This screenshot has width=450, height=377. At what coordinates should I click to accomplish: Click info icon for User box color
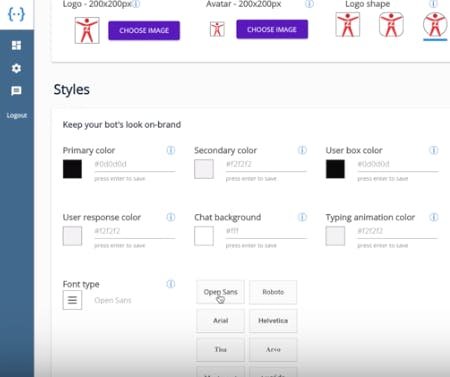433,150
